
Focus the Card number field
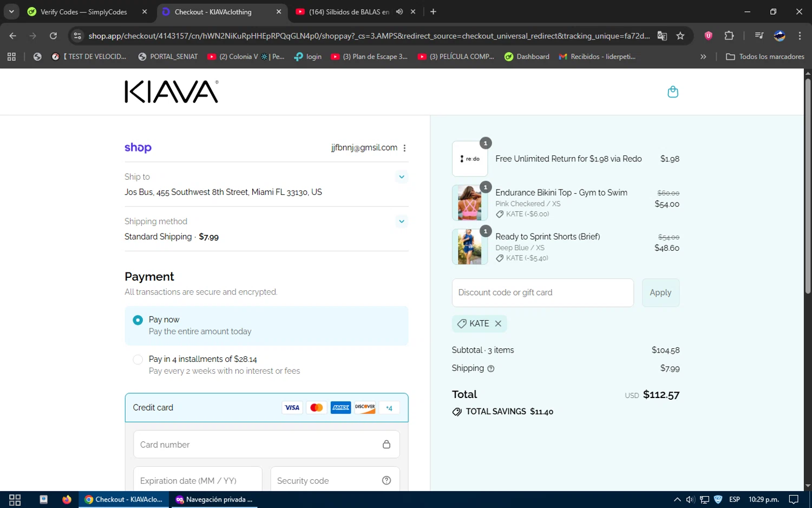[266, 445]
